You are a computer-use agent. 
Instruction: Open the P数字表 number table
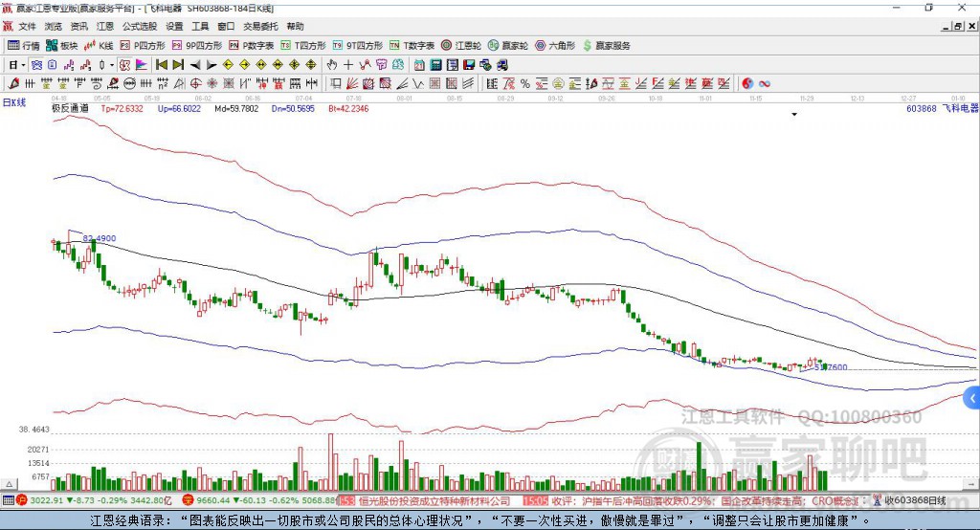[252, 46]
